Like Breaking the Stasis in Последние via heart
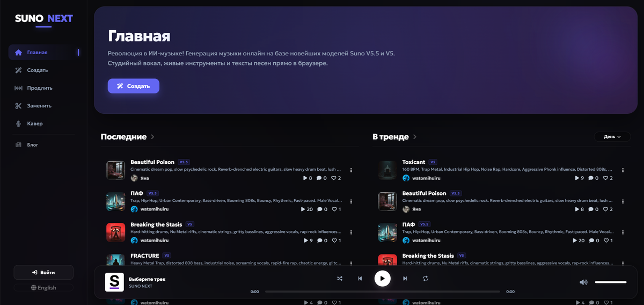 click(x=333, y=241)
